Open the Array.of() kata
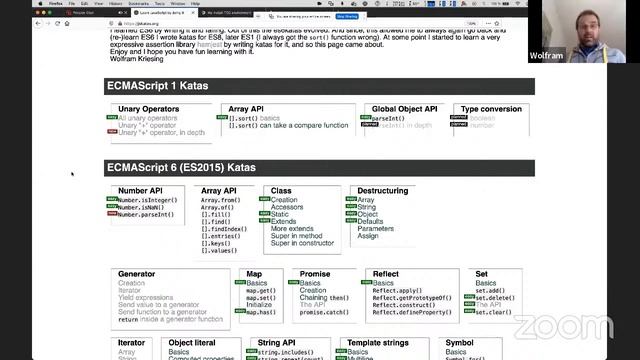The height and width of the screenshot is (360, 640). (217, 207)
